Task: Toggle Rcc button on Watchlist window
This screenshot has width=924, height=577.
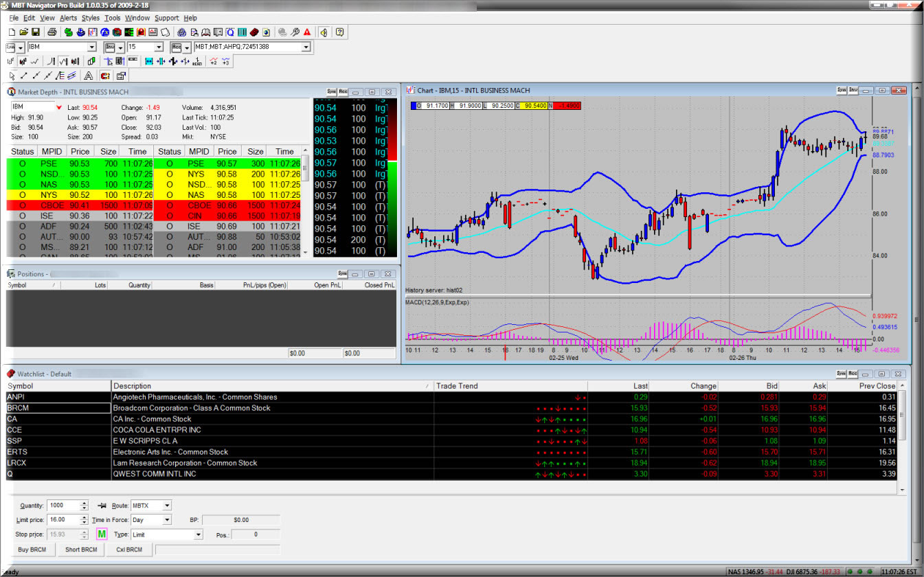Action: pyautogui.click(x=853, y=373)
